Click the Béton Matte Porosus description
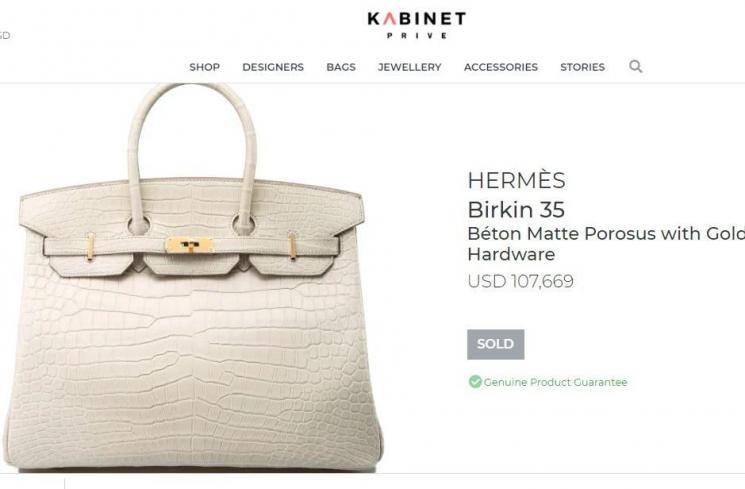745x489 pixels. tap(606, 244)
